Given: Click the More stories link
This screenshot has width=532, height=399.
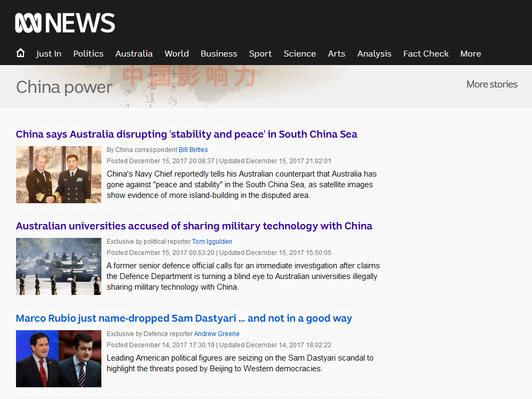Looking at the screenshot, I should pos(492,84).
